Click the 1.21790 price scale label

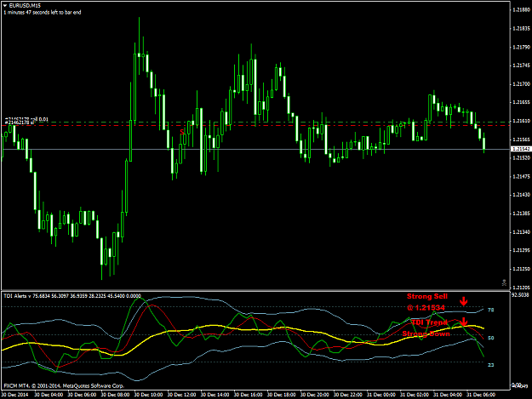[x=521, y=47]
